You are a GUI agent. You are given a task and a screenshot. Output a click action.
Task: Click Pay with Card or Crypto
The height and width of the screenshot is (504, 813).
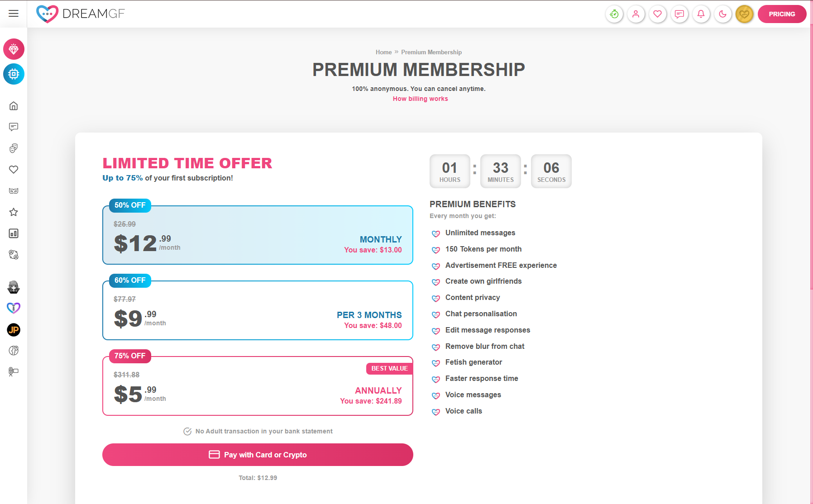[257, 455]
